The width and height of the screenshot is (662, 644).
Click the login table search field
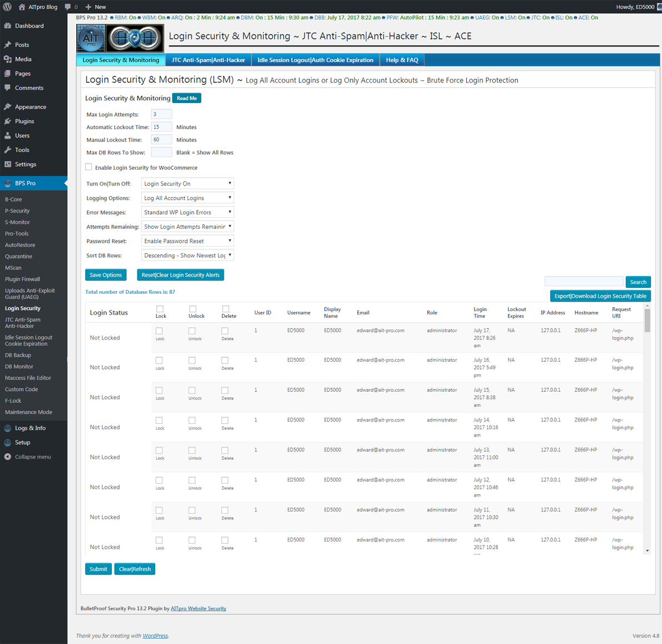(x=584, y=282)
